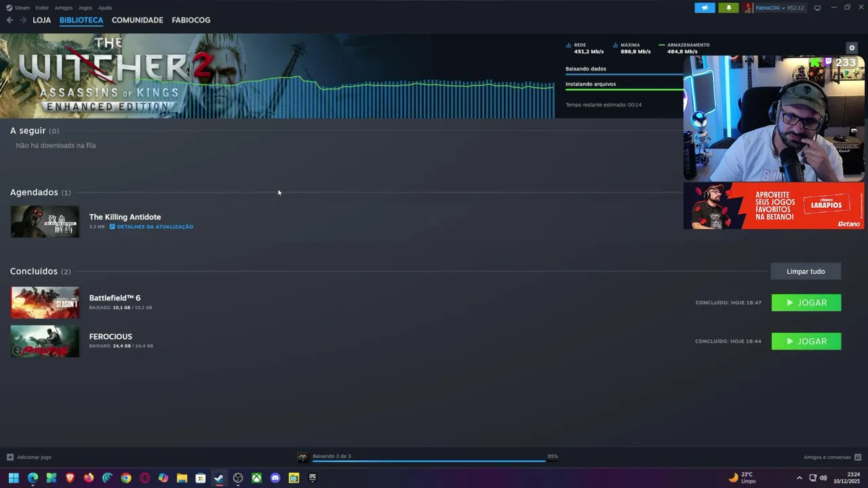
Task: Open Brave browser from taskbar
Action: pos(70,478)
